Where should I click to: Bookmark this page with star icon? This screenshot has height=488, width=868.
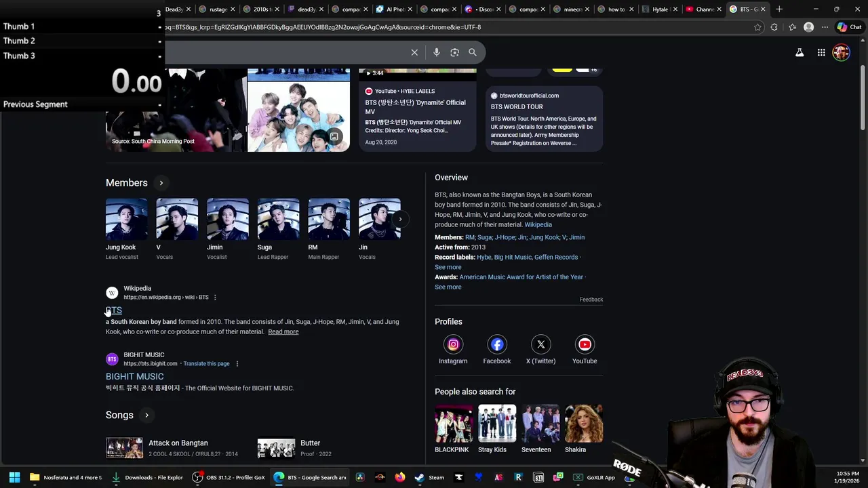(x=757, y=27)
